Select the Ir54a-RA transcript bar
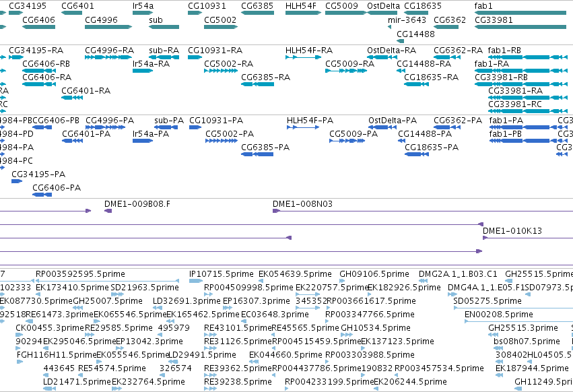 click(143, 71)
